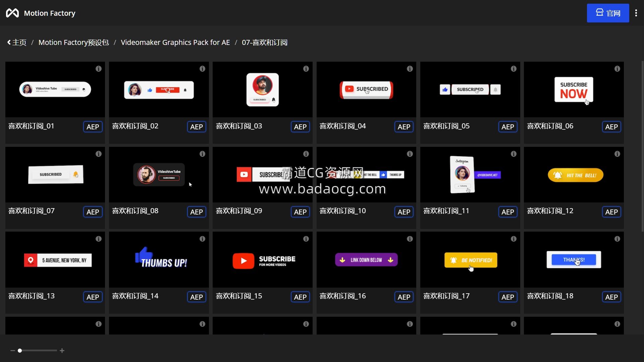Show info for 喜欢和订阅_12

pyautogui.click(x=617, y=154)
